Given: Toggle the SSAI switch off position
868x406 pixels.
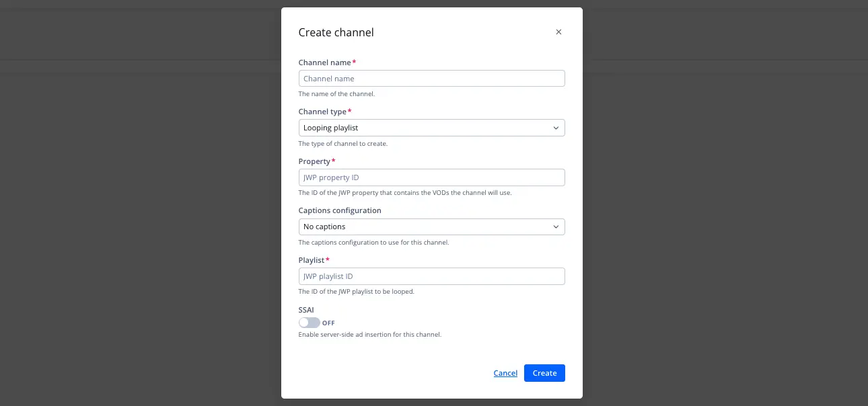Looking at the screenshot, I should pos(308,323).
